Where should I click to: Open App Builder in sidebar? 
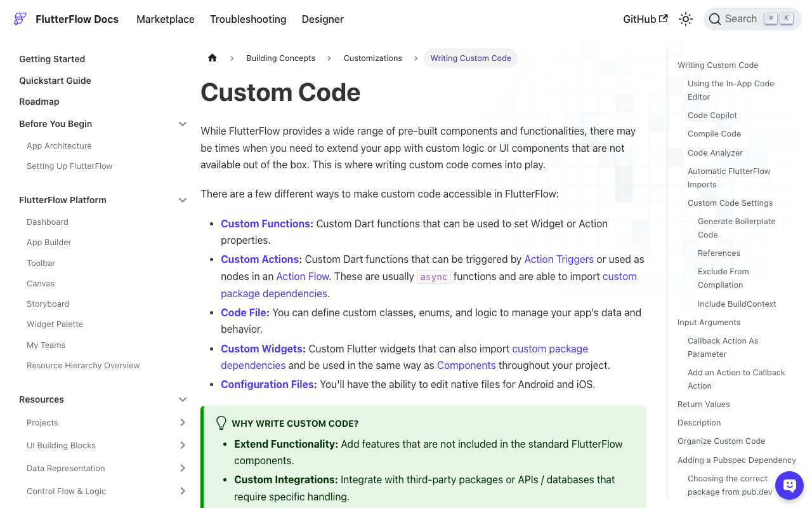[49, 242]
